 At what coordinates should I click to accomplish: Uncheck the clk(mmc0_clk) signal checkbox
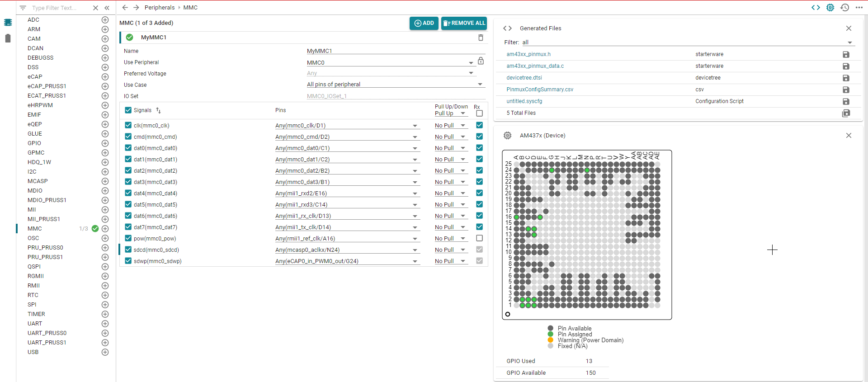pos(128,125)
